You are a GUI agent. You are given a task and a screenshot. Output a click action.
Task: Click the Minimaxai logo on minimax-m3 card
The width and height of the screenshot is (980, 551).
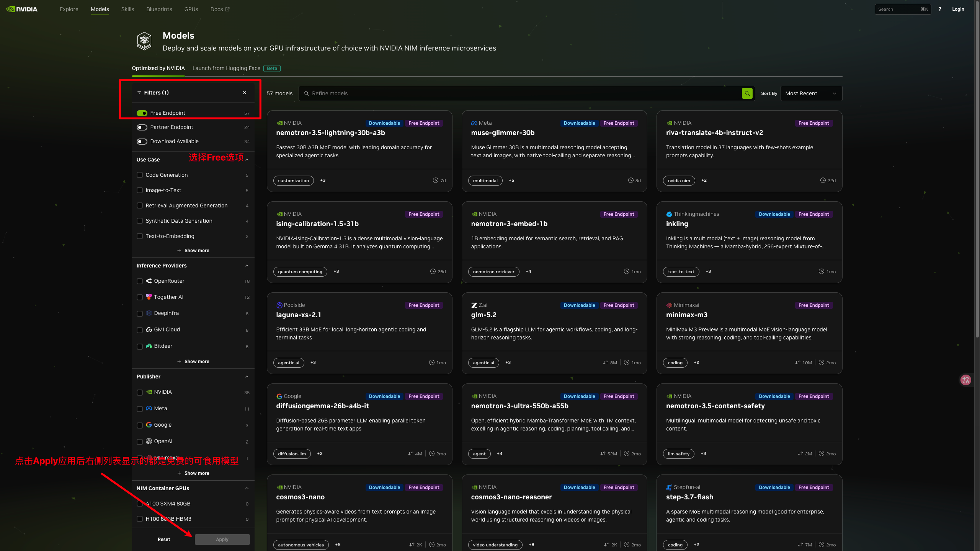(x=669, y=305)
